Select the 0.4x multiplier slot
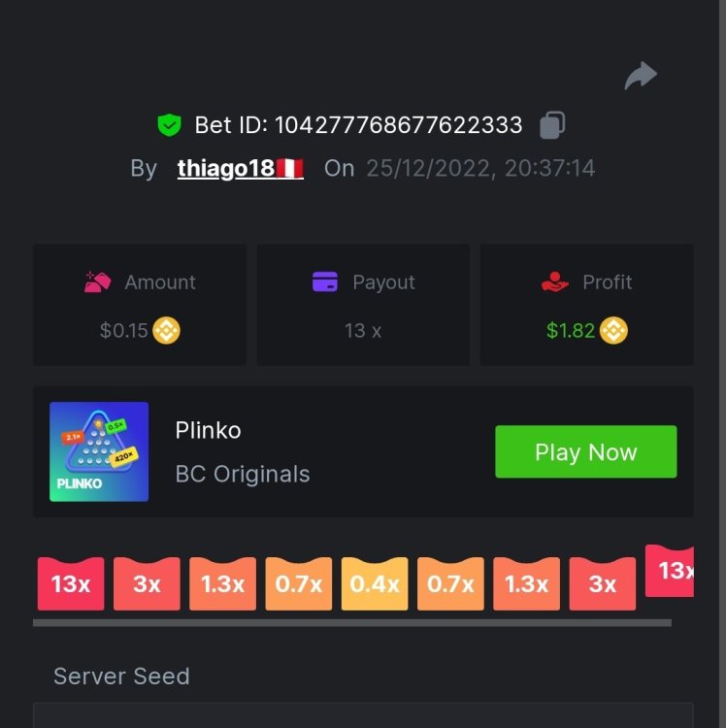Screen dimensions: 726x728 tap(375, 583)
